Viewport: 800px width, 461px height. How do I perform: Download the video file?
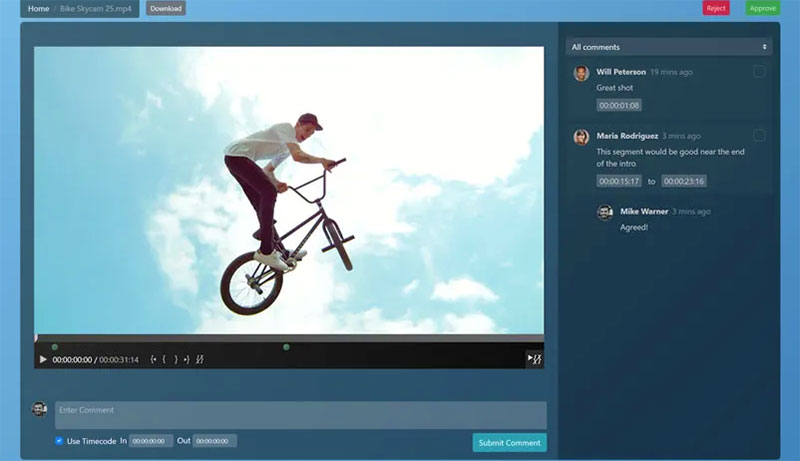coord(165,8)
